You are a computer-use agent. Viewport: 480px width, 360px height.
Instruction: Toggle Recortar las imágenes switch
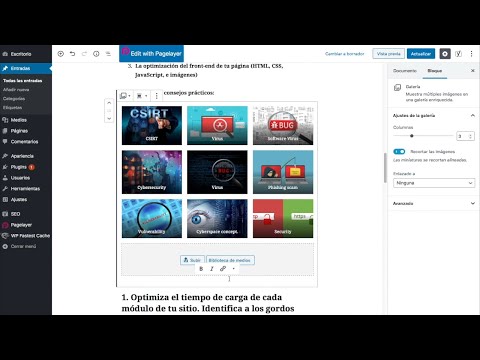[399, 152]
